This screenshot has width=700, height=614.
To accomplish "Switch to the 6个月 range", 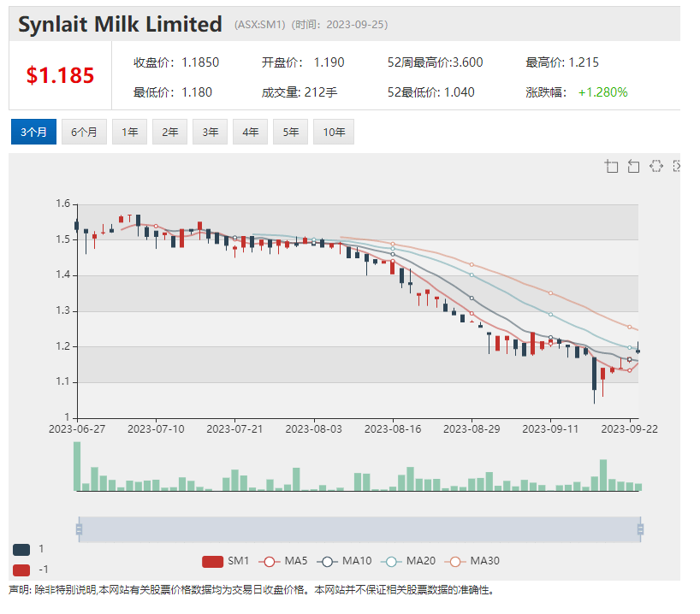I will (x=84, y=132).
